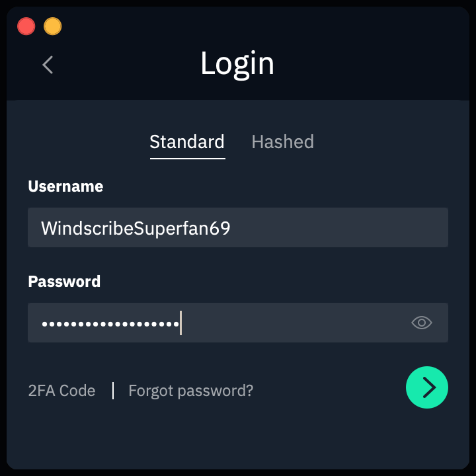
Task: Submit login with the green arrow button
Action: 427,387
